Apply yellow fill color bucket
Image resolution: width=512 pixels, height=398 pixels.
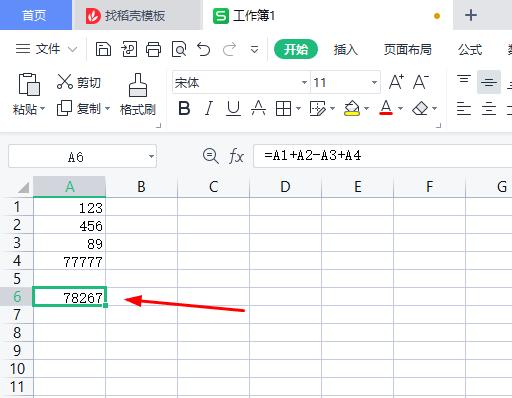tap(352, 109)
